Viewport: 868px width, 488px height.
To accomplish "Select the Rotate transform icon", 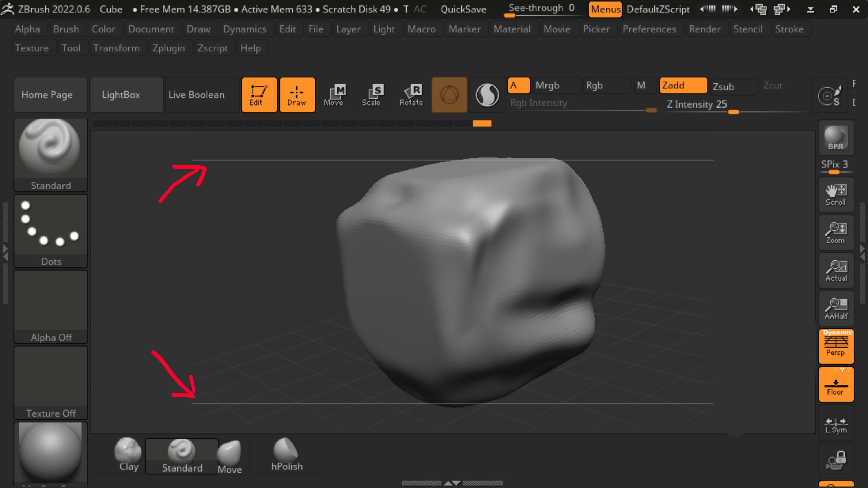I will 411,95.
